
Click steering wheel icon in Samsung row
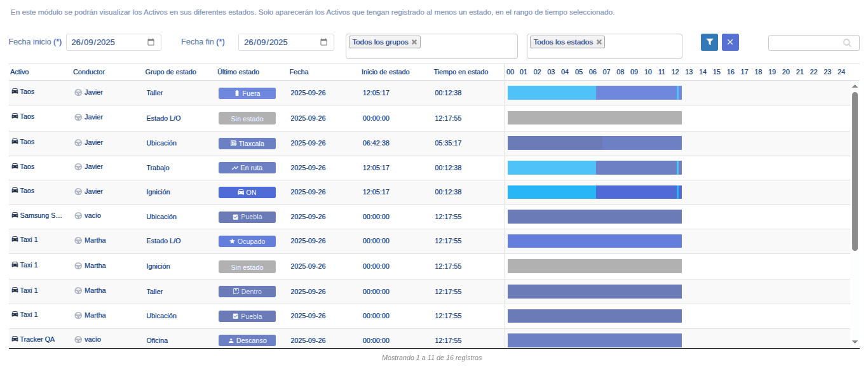point(78,216)
